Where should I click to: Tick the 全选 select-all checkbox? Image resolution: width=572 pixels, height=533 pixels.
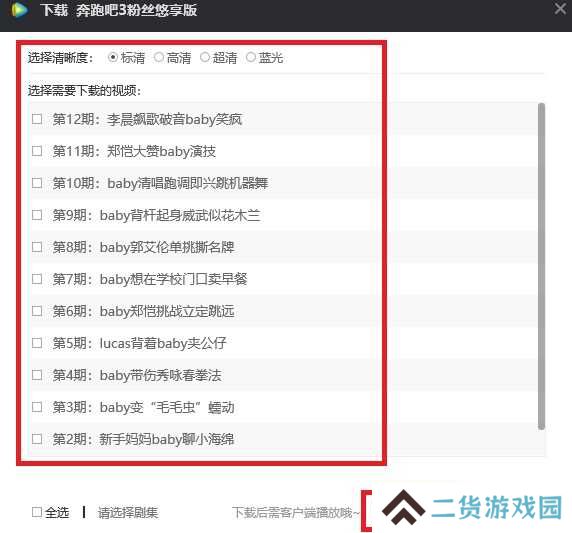click(37, 512)
